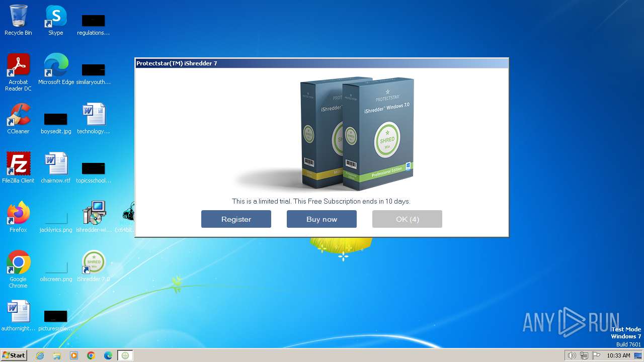Click the Show desktop button
This screenshot has height=362, width=644.
coord(638,355)
